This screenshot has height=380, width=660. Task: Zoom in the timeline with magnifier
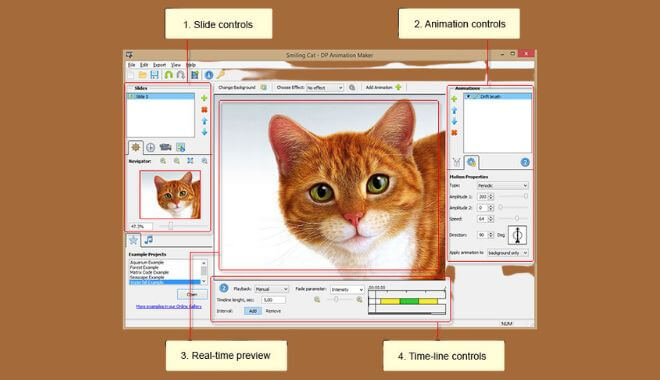pos(359,299)
